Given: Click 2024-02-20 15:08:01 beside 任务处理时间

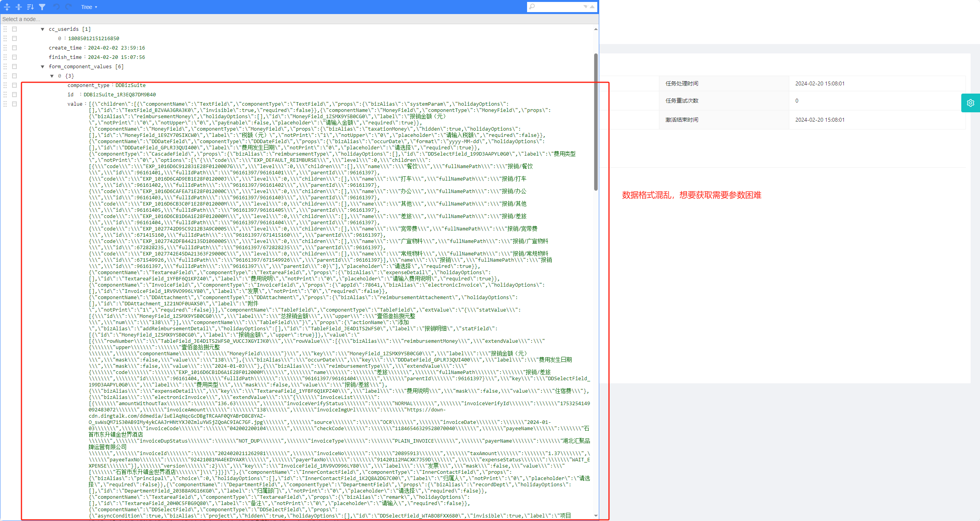Looking at the screenshot, I should [820, 83].
